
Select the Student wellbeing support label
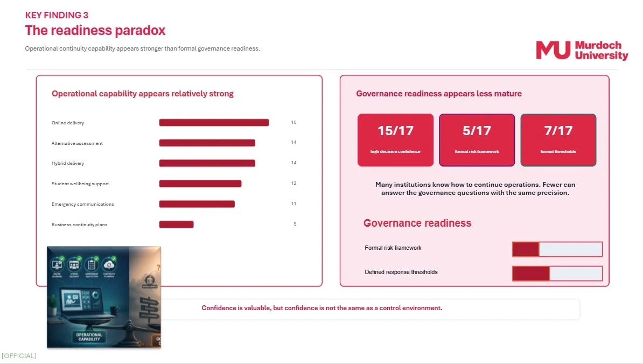pos(80,184)
